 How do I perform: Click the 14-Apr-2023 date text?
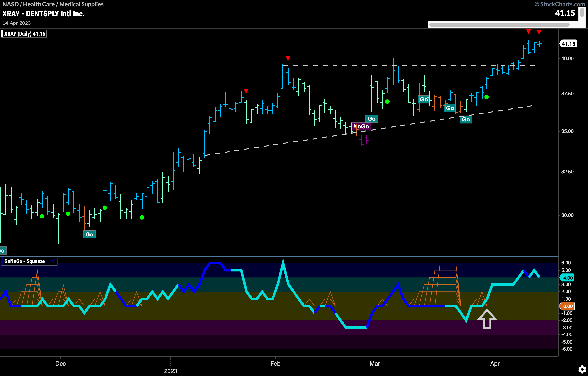(17, 23)
